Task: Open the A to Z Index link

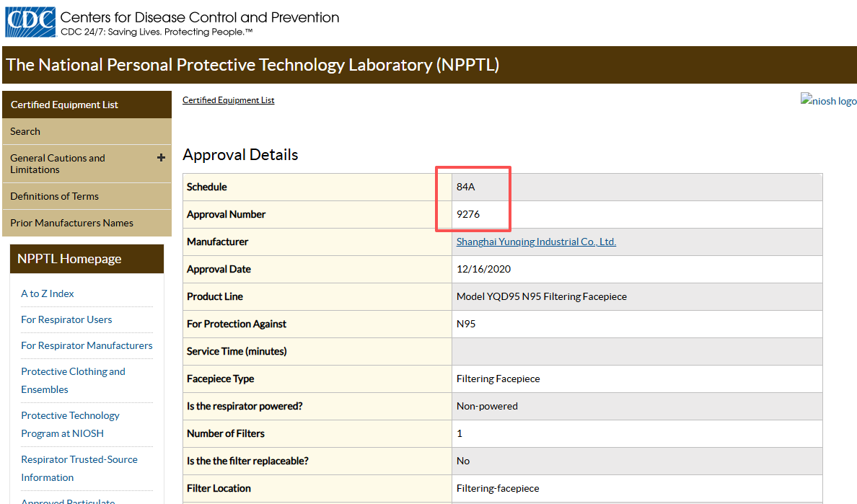Action: pos(48,293)
